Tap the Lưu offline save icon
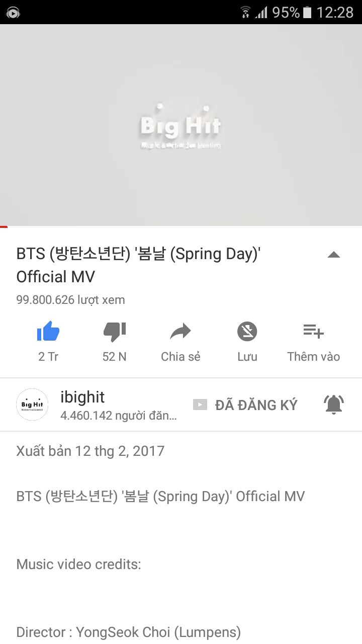The width and height of the screenshot is (362, 644). 247,332
